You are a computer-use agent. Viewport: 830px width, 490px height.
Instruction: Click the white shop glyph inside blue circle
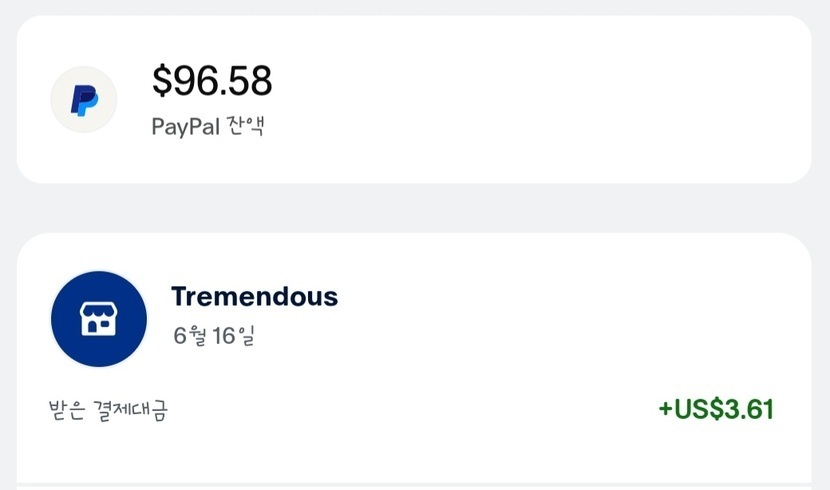(99, 319)
